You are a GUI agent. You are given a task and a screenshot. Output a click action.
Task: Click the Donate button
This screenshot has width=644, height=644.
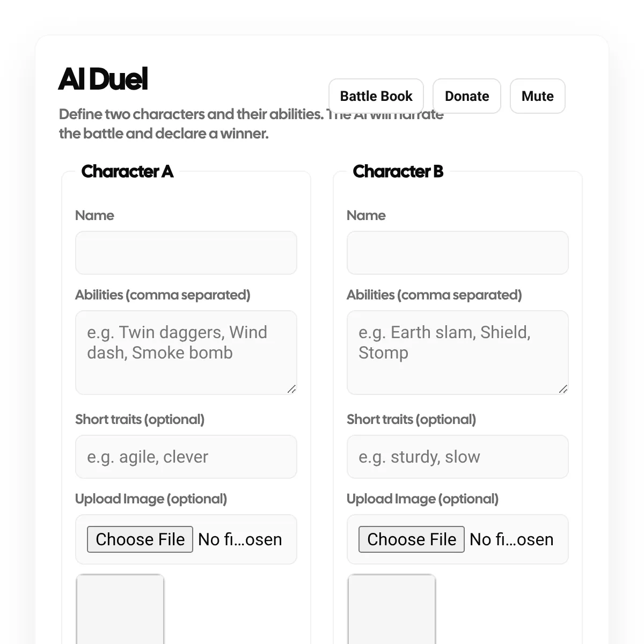(467, 96)
